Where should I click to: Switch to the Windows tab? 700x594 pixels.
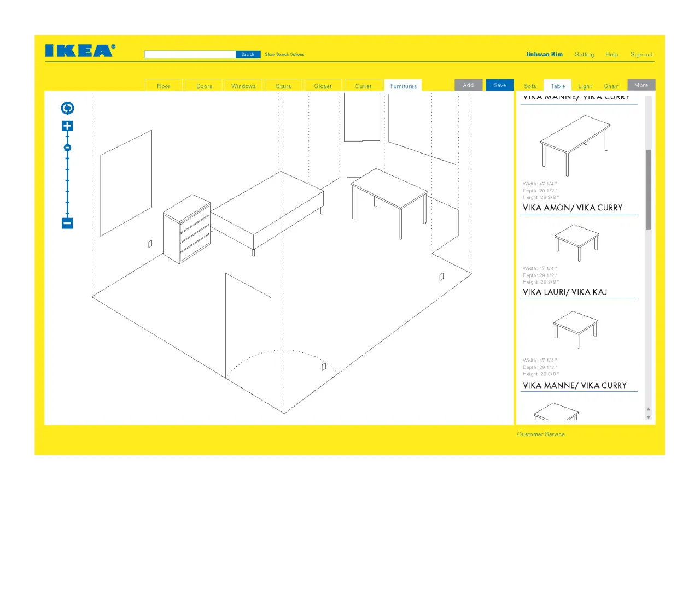pyautogui.click(x=243, y=86)
